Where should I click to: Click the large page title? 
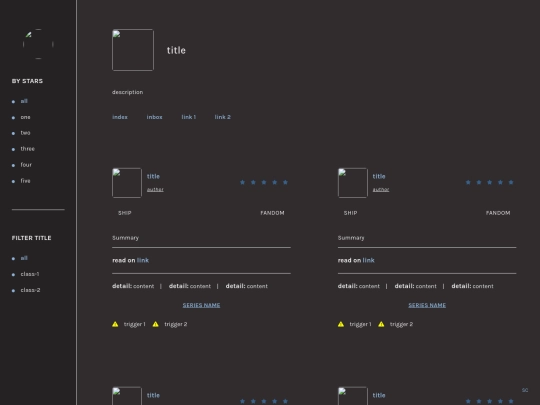[x=176, y=50]
